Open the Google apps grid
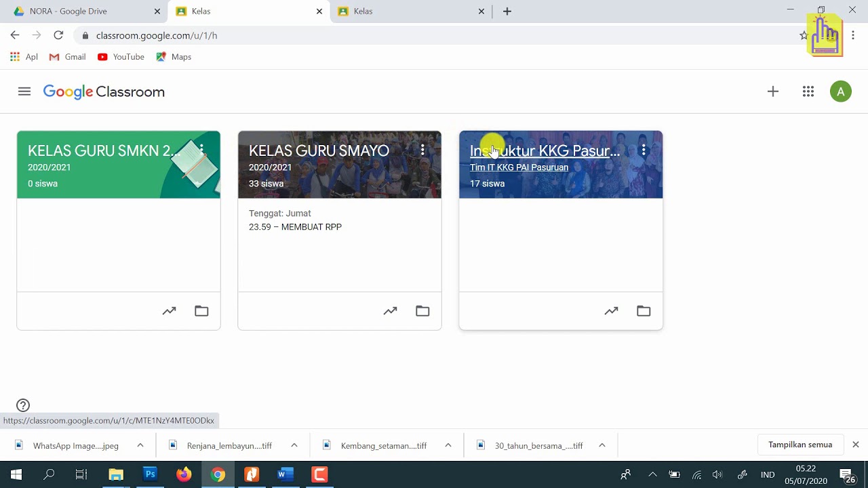Image resolution: width=868 pixels, height=488 pixels. (808, 91)
